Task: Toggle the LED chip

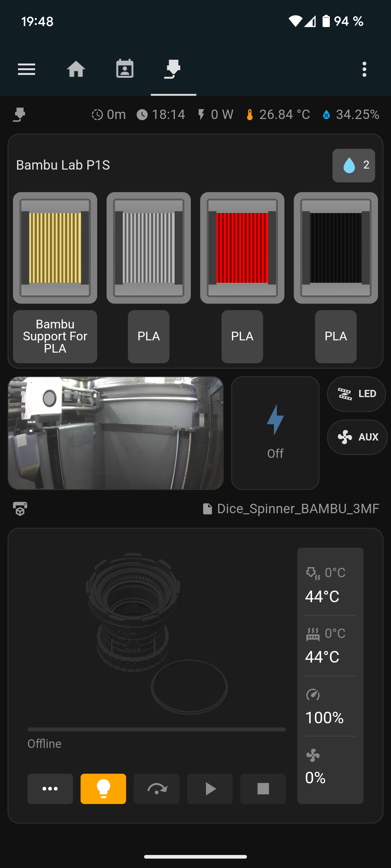Action: click(x=356, y=394)
